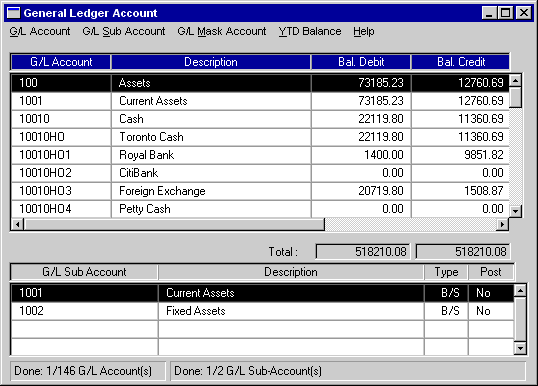
Task: Click the sub-account Description column header
Action: [291, 272]
